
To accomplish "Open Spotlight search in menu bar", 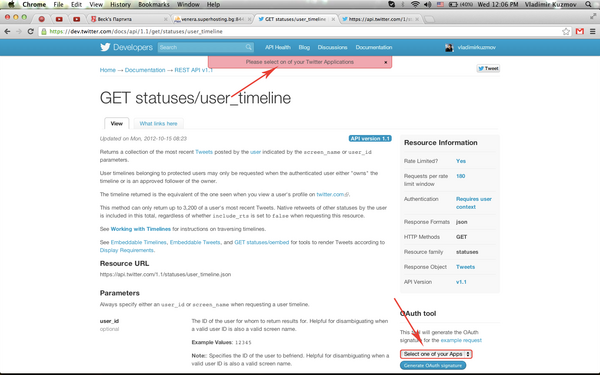I will coord(589,4).
